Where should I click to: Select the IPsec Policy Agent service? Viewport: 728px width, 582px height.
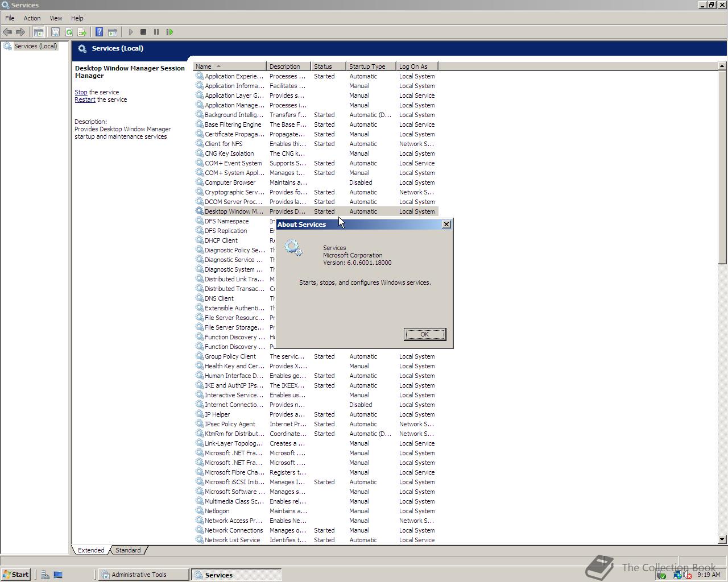(x=316, y=424)
